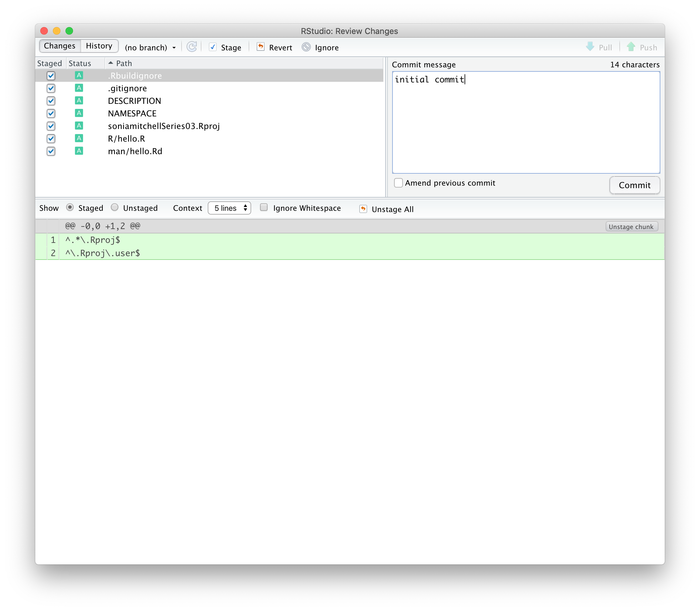
Task: Click initial commit message input field
Action: point(526,123)
